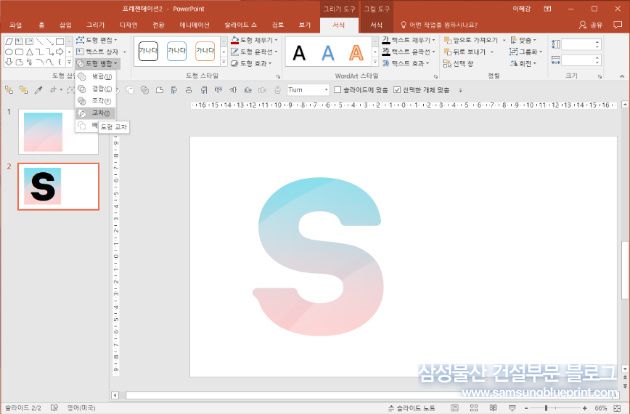The image size is (630, 414).
Task: Expand the WordArt styles gallery
Action: pos(375,63)
